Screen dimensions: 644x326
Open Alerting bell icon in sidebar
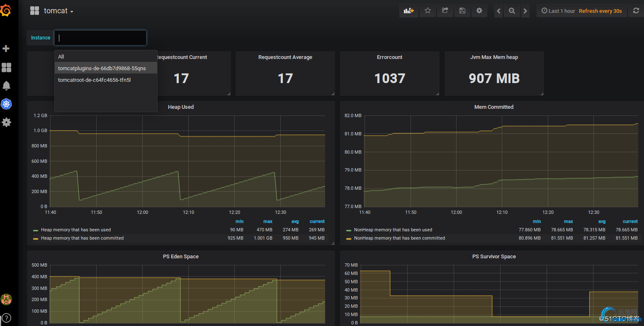point(6,86)
